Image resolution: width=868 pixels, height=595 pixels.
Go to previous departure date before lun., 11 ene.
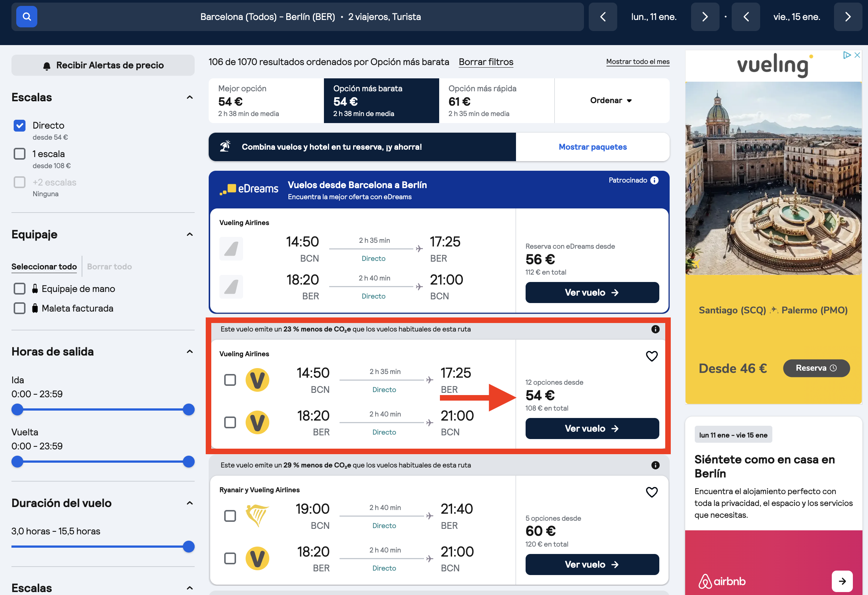602,17
